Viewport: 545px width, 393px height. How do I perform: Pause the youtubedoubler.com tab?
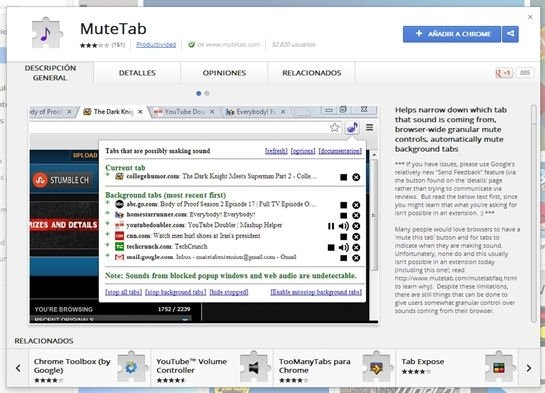coord(331,226)
